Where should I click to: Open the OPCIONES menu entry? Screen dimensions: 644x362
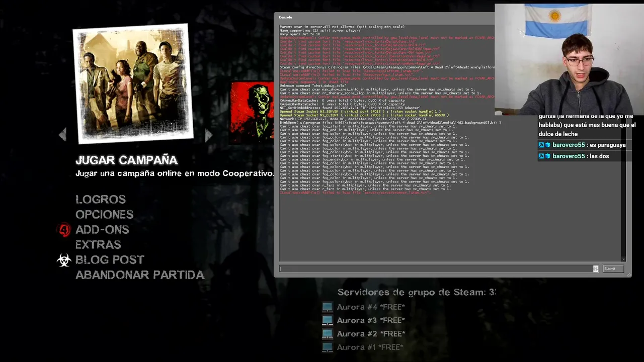[x=105, y=215]
